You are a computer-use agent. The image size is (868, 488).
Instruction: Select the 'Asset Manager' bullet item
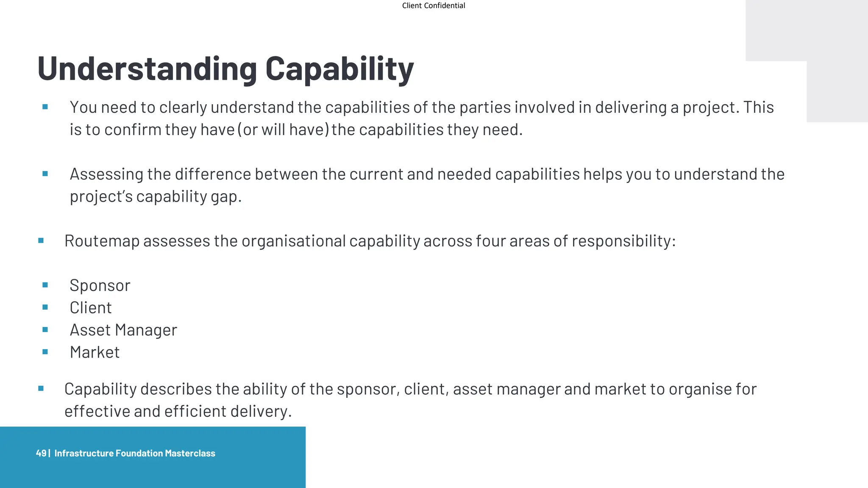click(123, 330)
